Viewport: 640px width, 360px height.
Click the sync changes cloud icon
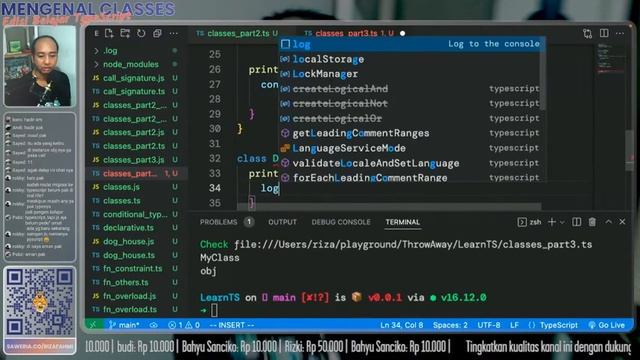[154, 325]
